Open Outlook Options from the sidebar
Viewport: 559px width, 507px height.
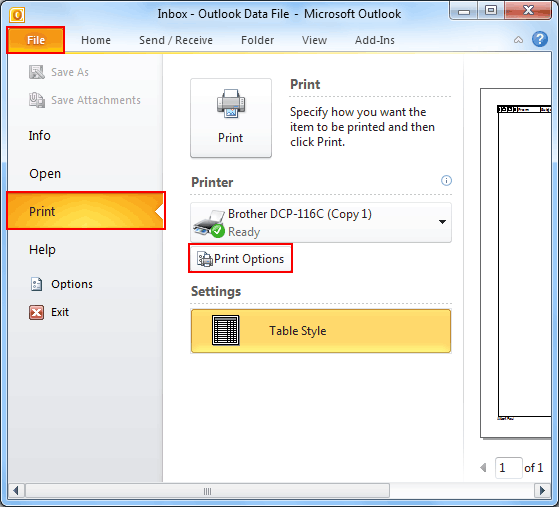(x=72, y=284)
